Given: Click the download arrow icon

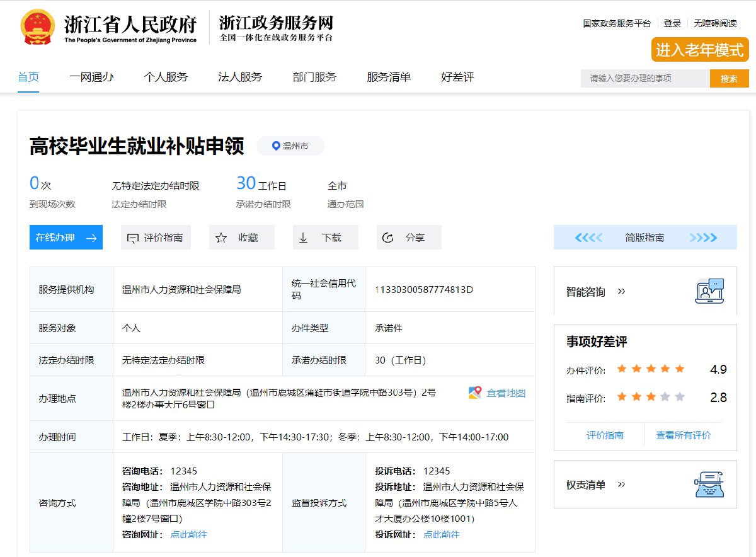Looking at the screenshot, I should click(303, 238).
